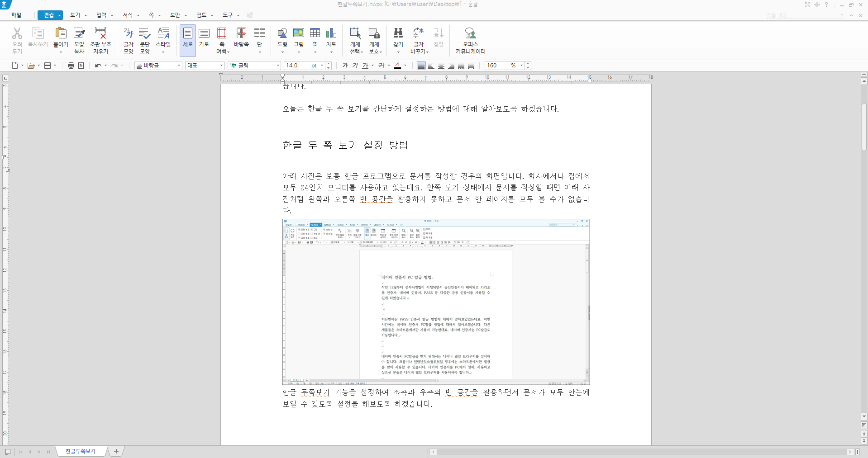This screenshot has width=868, height=458.
Task: Open the 보기 menu
Action: tap(75, 15)
